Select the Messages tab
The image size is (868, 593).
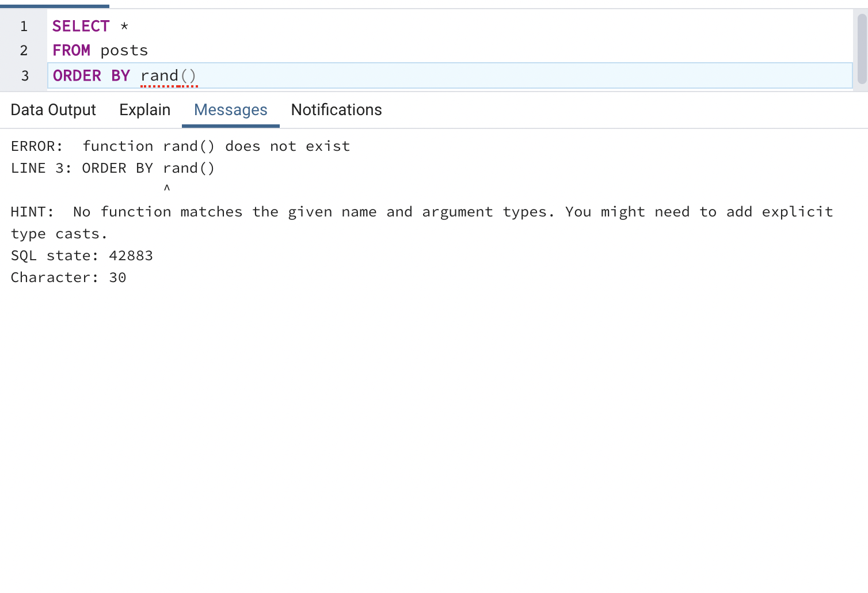(x=231, y=110)
